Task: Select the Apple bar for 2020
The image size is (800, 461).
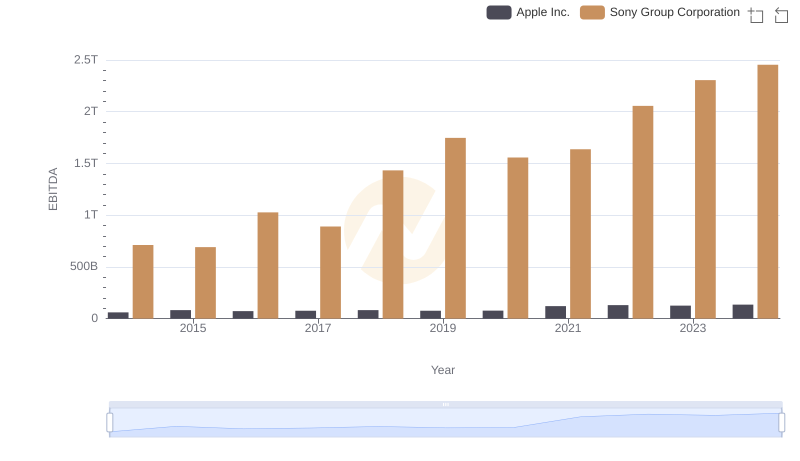Action: click(493, 315)
